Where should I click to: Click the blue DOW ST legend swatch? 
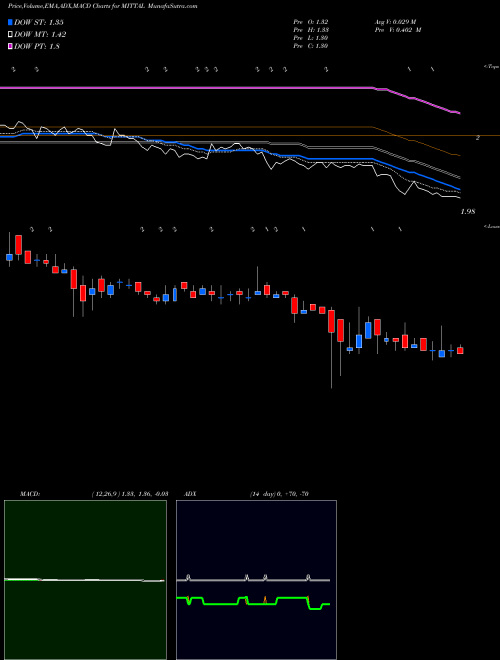(x=10, y=22)
